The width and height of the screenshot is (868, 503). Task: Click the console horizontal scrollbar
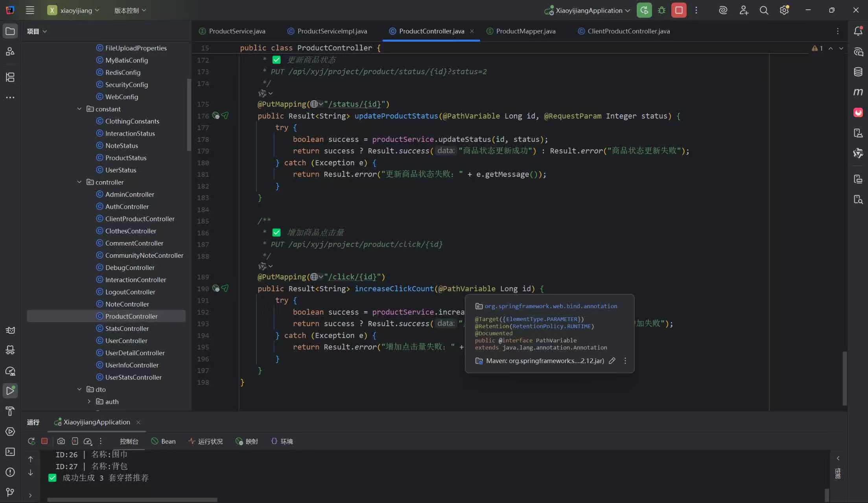coord(132,500)
